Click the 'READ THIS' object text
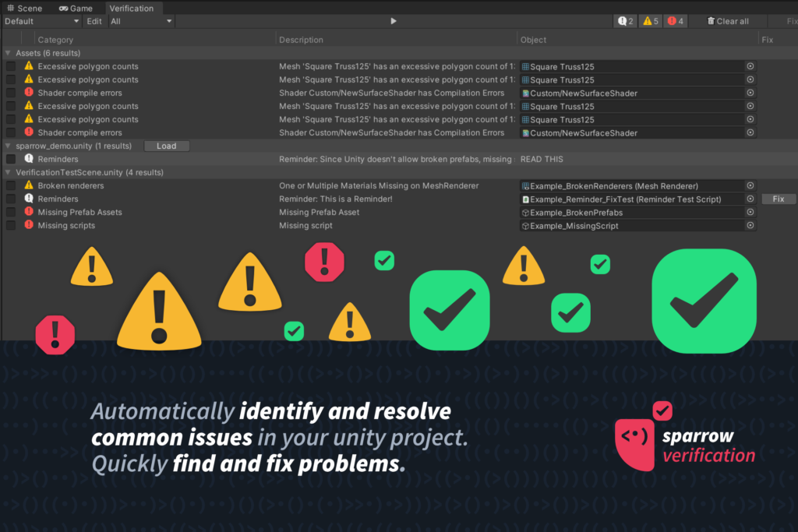The image size is (798, 532). pyautogui.click(x=542, y=159)
